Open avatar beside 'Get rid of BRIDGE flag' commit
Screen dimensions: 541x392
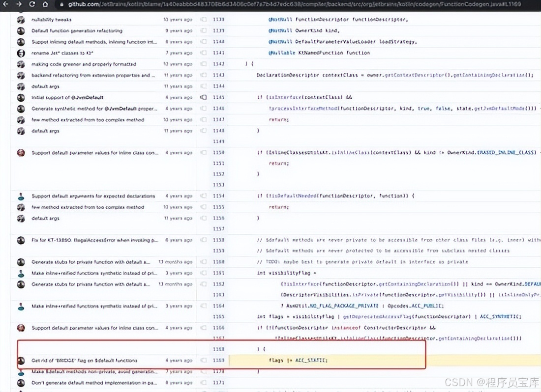coord(21,361)
